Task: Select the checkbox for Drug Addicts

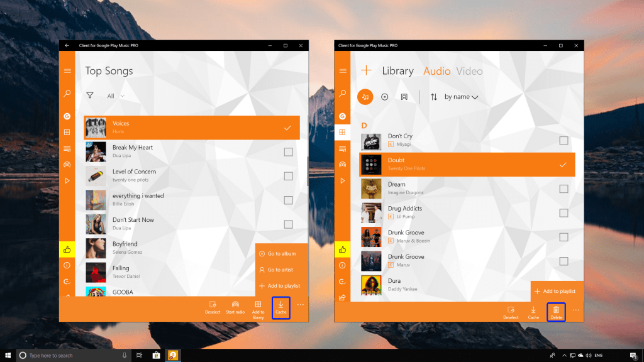Action: [x=563, y=212]
